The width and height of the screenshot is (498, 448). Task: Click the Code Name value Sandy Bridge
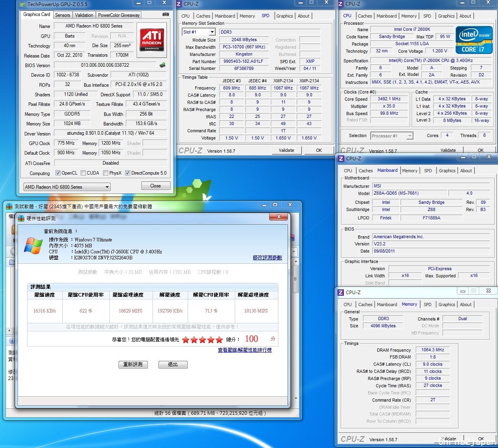[392, 36]
